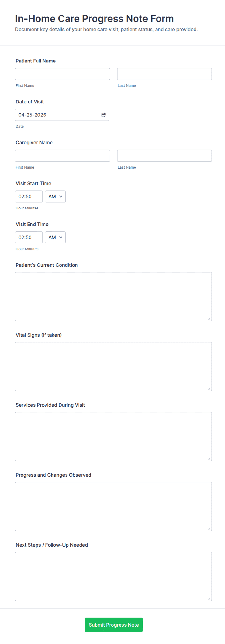Open Visit End Time AM/PM dropdown
The width and height of the screenshot is (225, 644).
coord(55,237)
